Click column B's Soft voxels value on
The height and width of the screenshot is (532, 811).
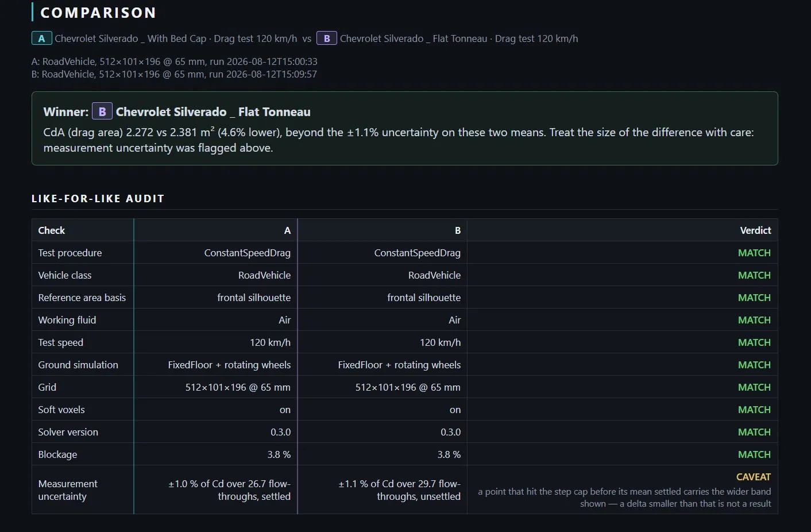click(x=455, y=410)
